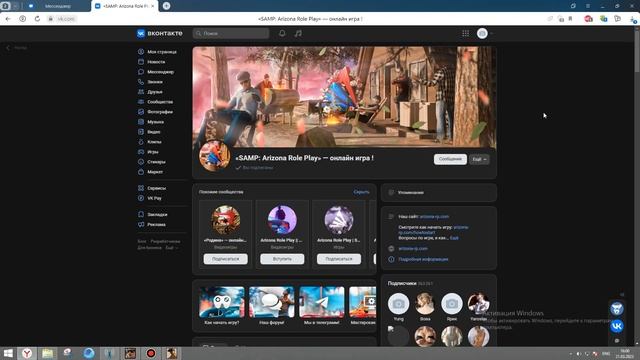Open the notifications bell in VK header
The image size is (640, 360).
pos(282,33)
